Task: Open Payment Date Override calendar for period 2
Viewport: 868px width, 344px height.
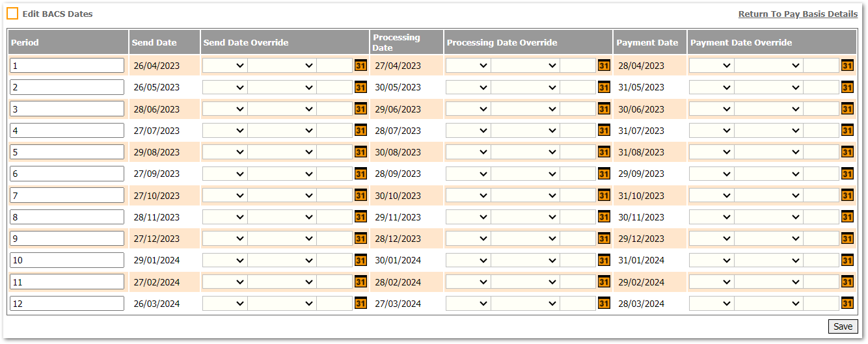Action: [847, 87]
